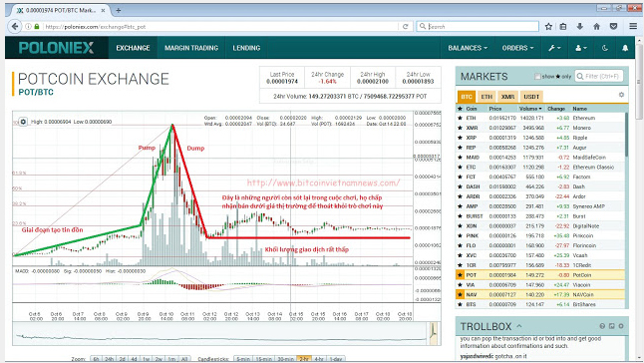Open the BALANCES dropdown

tap(468, 48)
